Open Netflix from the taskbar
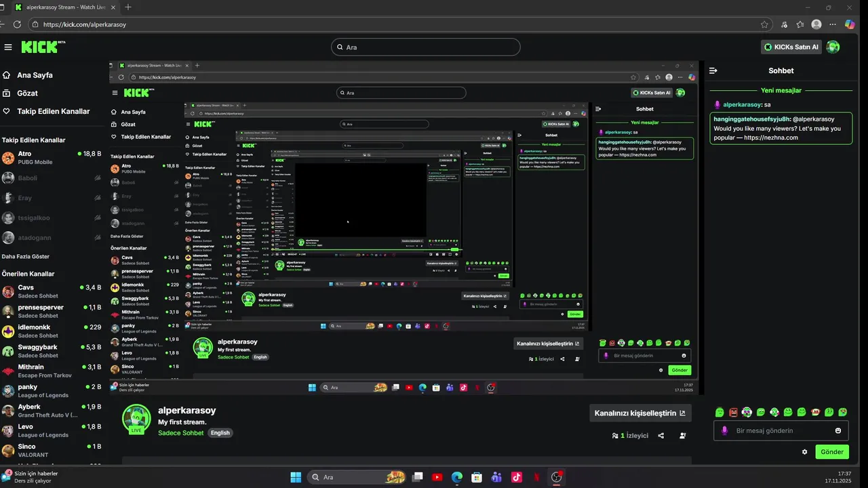Image resolution: width=868 pixels, height=488 pixels. [536, 477]
